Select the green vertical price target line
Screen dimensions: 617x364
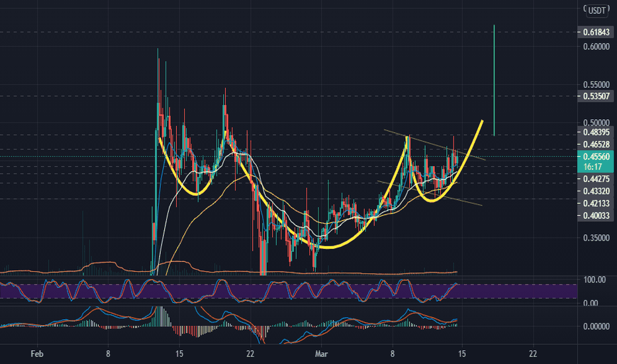tap(495, 81)
